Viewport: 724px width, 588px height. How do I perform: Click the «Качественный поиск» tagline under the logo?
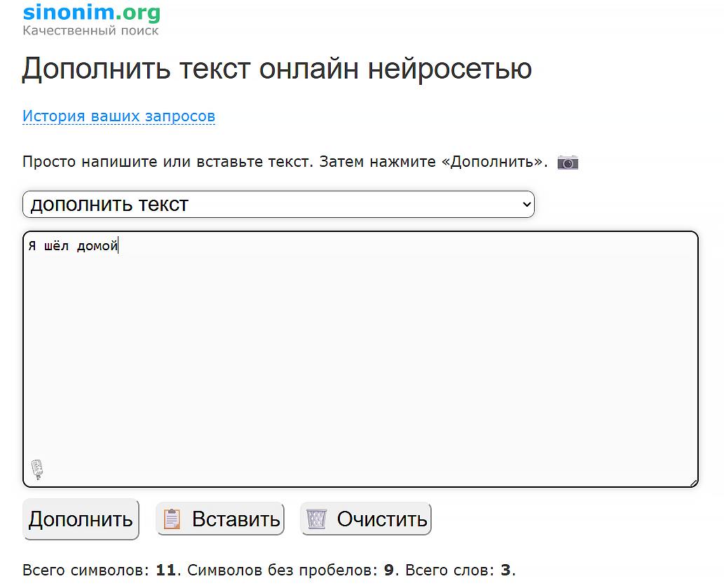pyautogui.click(x=90, y=31)
